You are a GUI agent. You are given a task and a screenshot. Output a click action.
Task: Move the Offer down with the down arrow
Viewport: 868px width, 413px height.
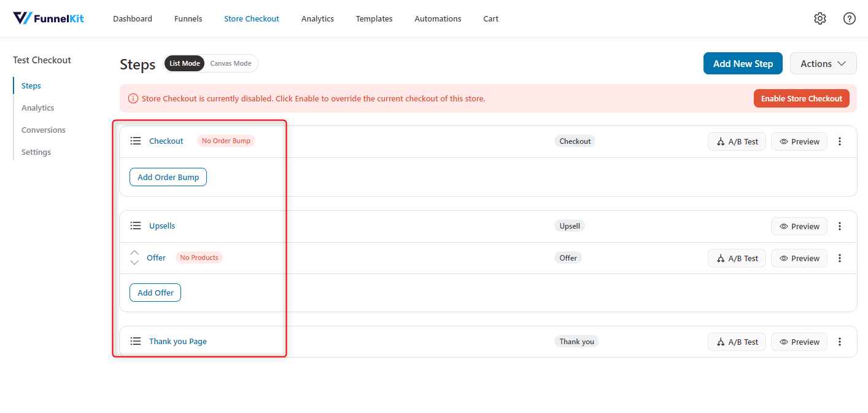pyautogui.click(x=134, y=262)
